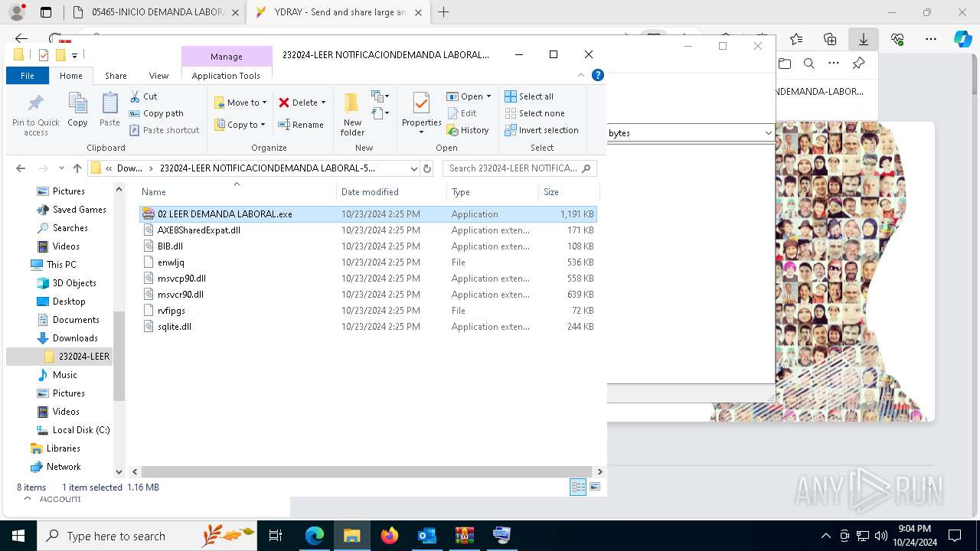Open Firefox from the taskbar

tap(390, 536)
